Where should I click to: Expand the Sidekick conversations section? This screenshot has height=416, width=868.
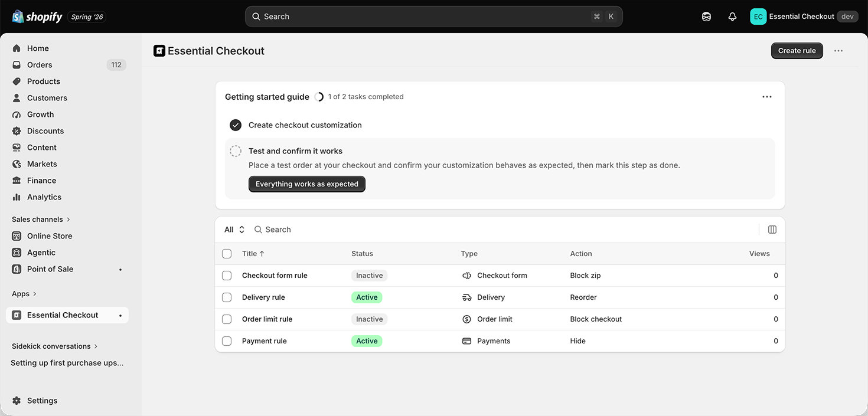[55, 346]
